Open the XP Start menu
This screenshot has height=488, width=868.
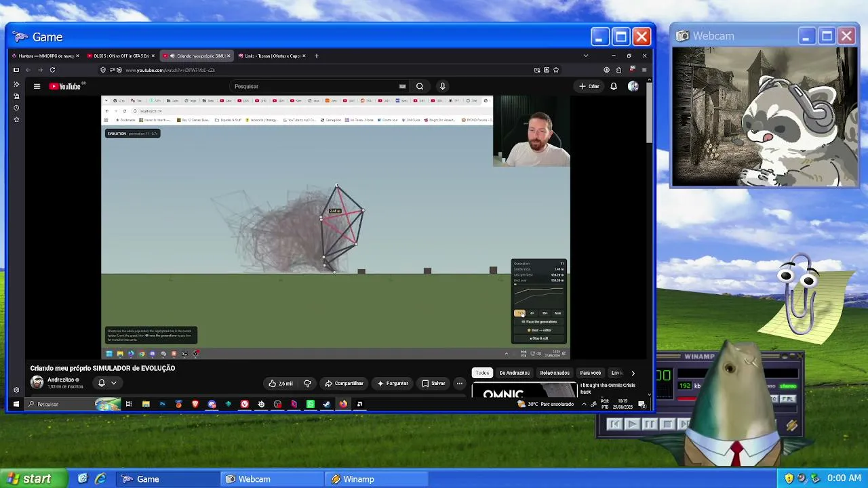click(x=34, y=479)
